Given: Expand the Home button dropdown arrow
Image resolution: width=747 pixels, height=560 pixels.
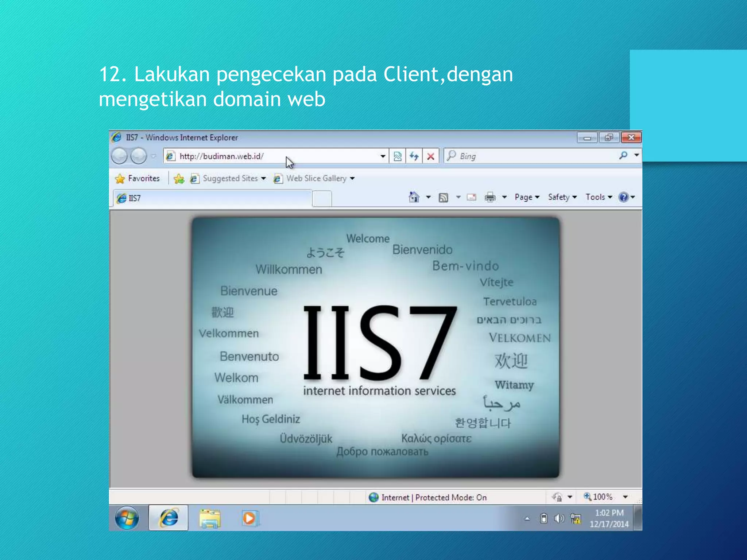Looking at the screenshot, I should (428, 197).
